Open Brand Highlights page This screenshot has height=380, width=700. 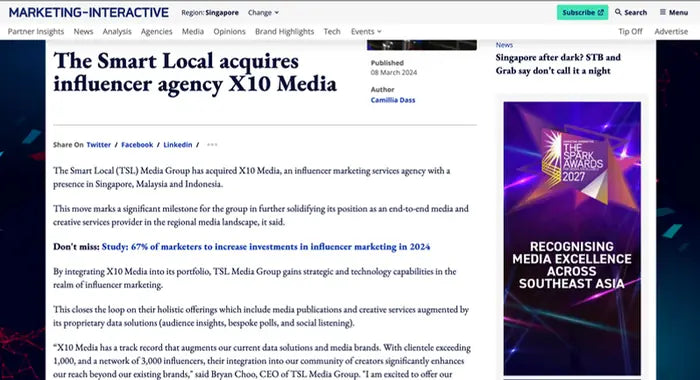coord(284,31)
